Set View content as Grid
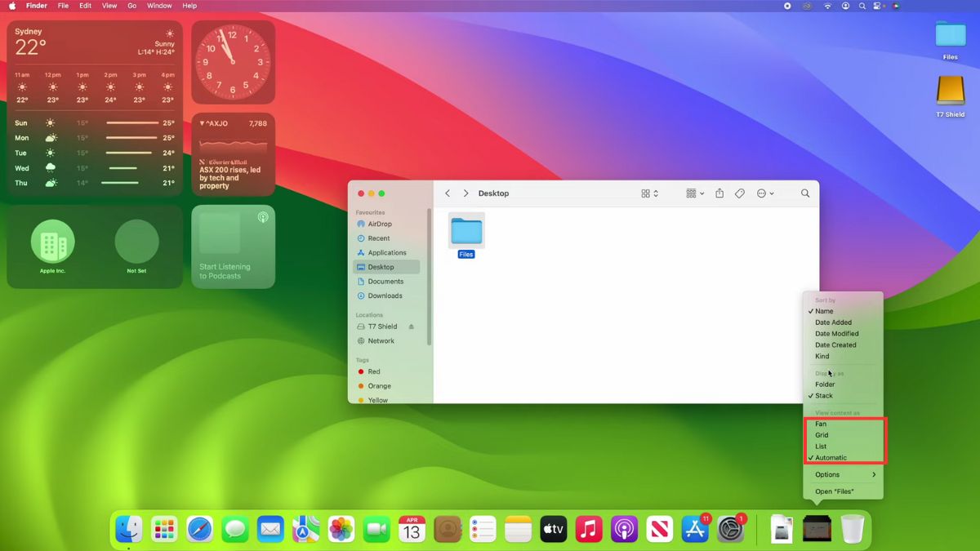 click(x=821, y=435)
